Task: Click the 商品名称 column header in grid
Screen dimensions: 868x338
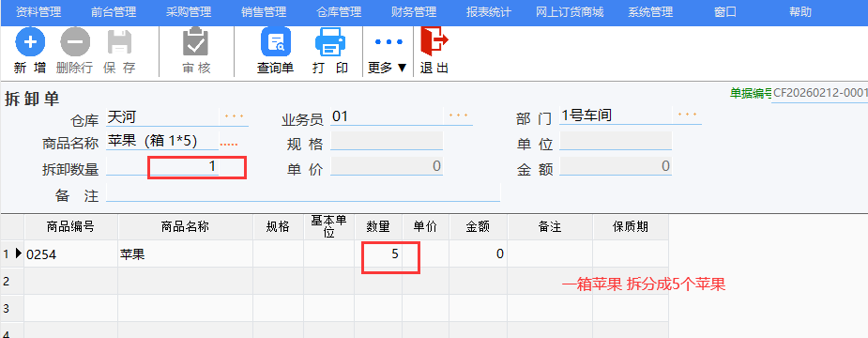Action: pyautogui.click(x=186, y=227)
